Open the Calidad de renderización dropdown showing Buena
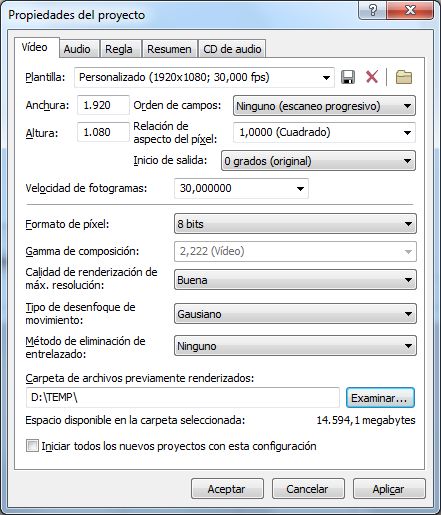The width and height of the screenshot is (441, 515). pyautogui.click(x=295, y=279)
